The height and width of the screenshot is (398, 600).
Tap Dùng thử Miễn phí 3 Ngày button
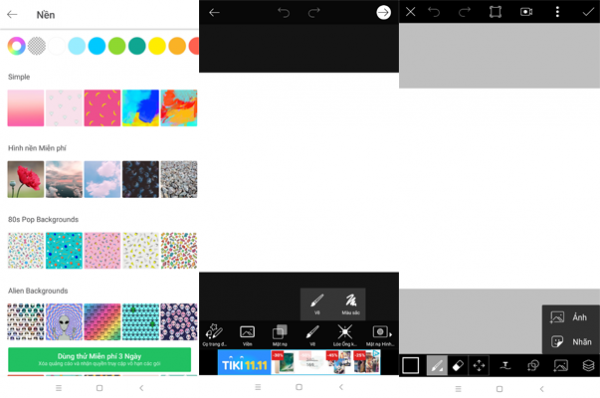(99, 359)
